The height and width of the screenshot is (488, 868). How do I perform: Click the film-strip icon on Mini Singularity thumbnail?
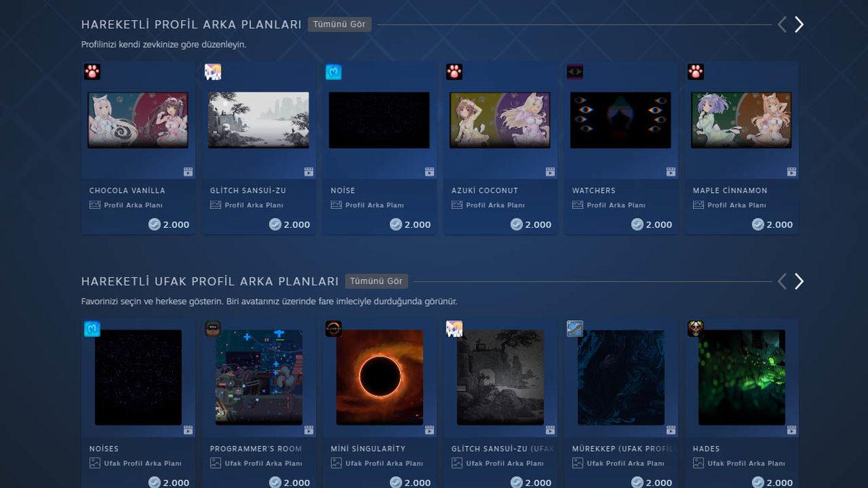tap(430, 429)
